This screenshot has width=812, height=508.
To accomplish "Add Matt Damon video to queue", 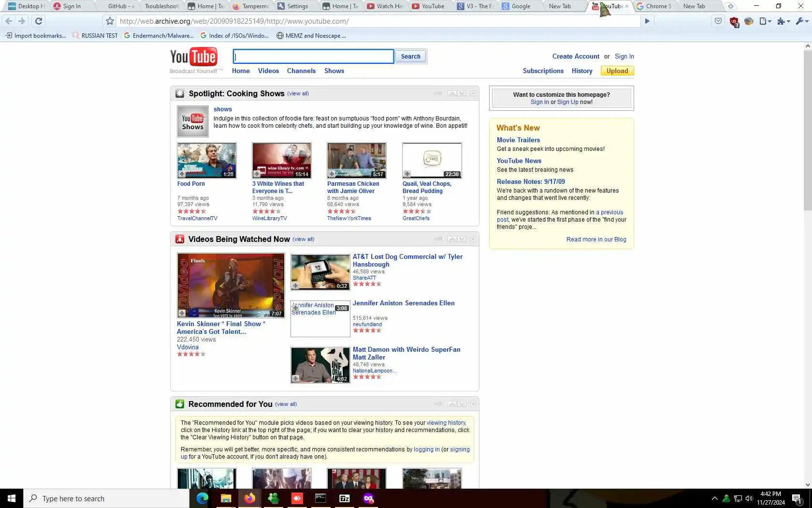I will tap(295, 379).
